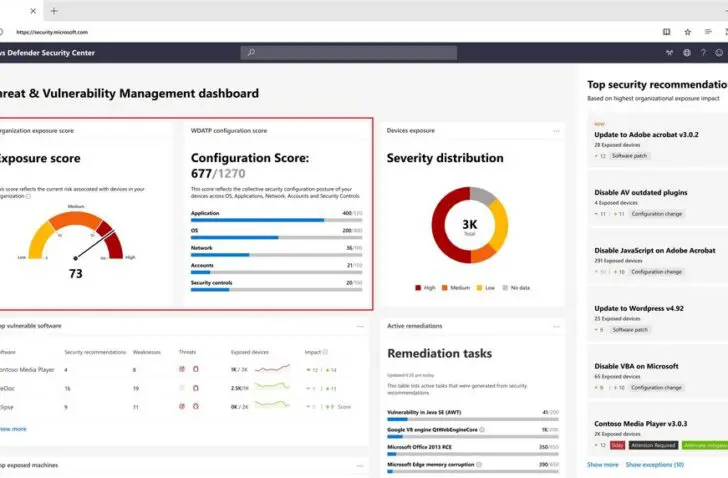
Task: Click info icon beside Google V8 engine task
Action: pyautogui.click(x=482, y=430)
